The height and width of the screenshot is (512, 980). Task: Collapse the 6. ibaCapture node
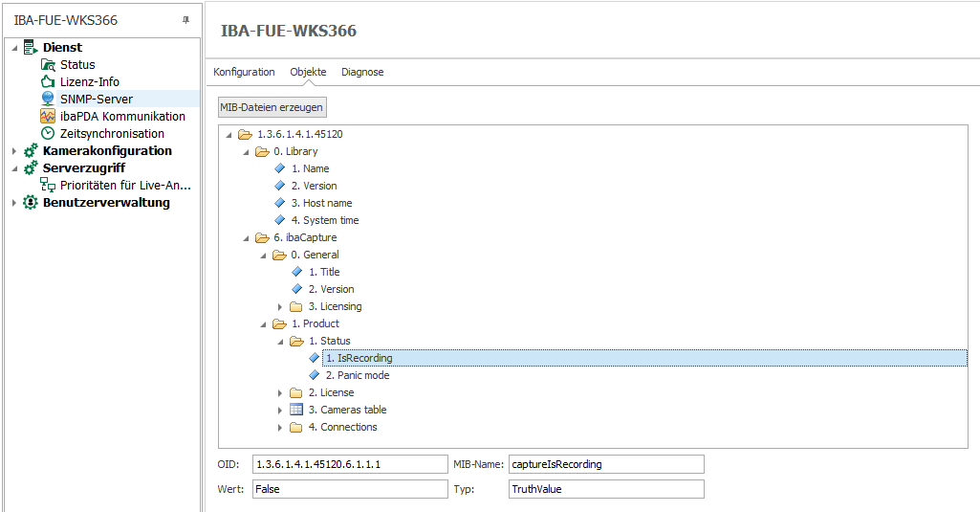(x=246, y=237)
